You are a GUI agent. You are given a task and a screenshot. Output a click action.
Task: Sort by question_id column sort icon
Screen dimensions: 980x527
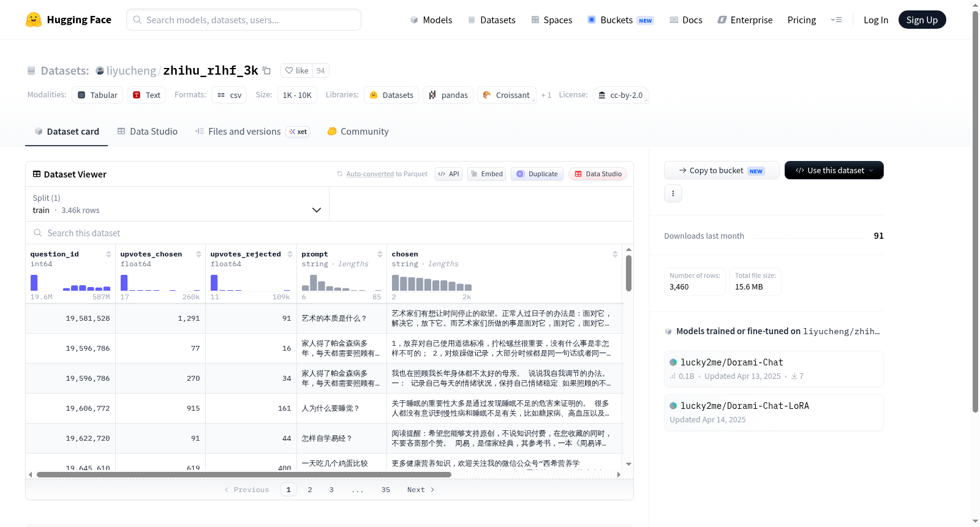click(x=108, y=254)
